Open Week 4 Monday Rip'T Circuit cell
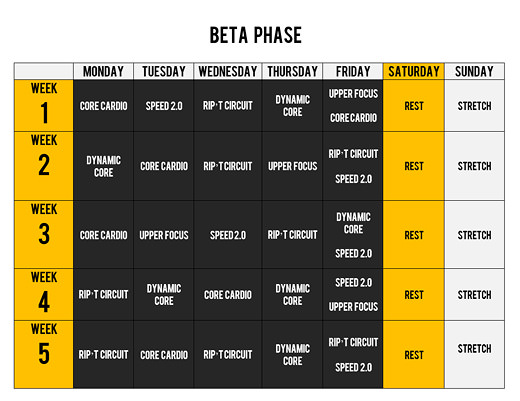Image resolution: width=520 pixels, height=401 pixels. point(103,295)
